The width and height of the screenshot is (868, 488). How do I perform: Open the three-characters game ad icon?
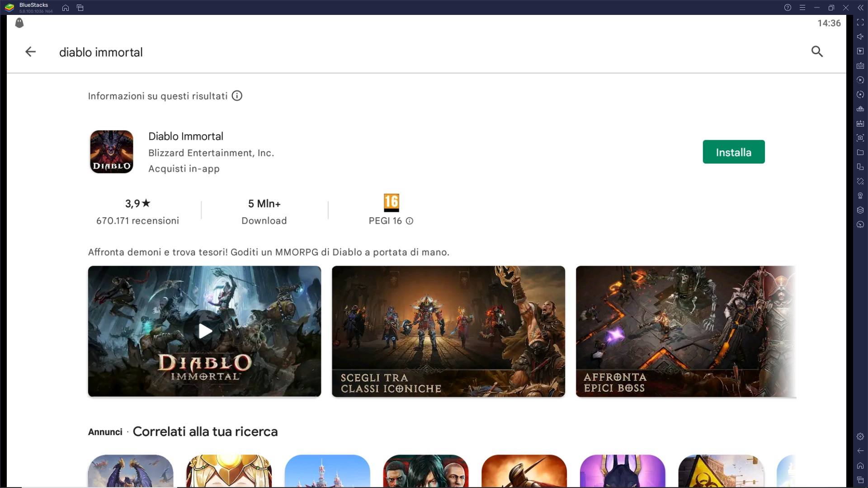426,471
